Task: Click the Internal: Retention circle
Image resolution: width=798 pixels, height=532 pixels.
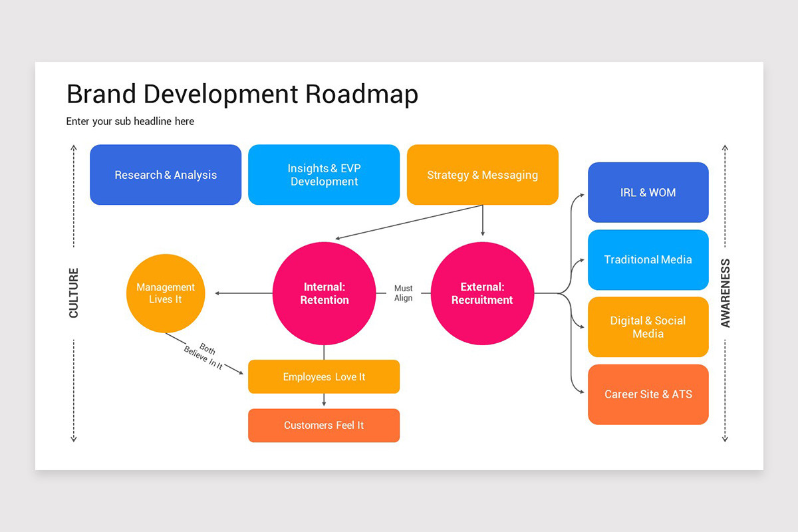Action: pyautogui.click(x=324, y=293)
